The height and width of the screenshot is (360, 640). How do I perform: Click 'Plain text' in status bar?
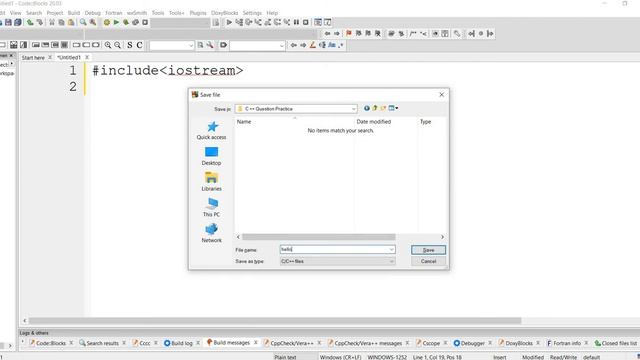[x=285, y=357]
